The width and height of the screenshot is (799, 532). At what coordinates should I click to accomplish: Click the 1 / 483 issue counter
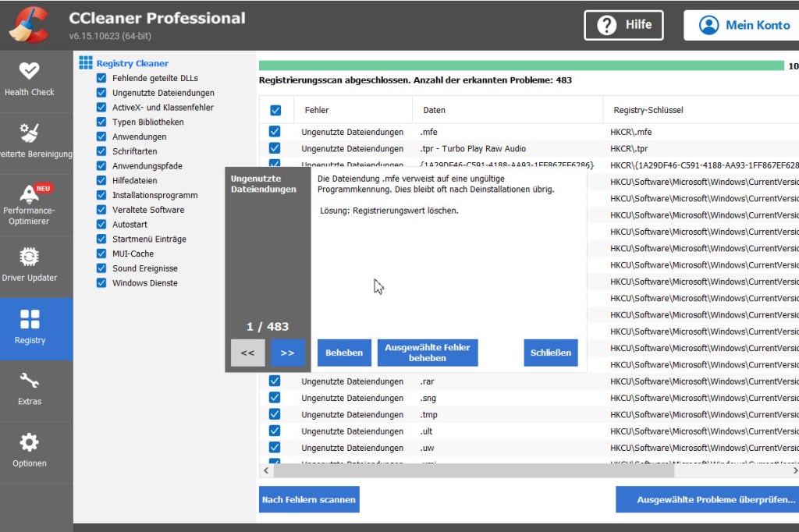point(268,326)
